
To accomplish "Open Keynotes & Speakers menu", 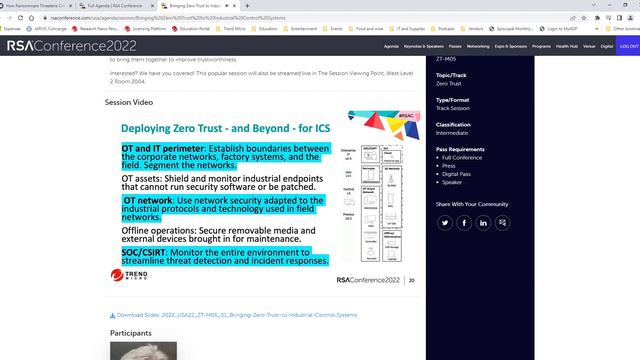I will (x=423, y=47).
